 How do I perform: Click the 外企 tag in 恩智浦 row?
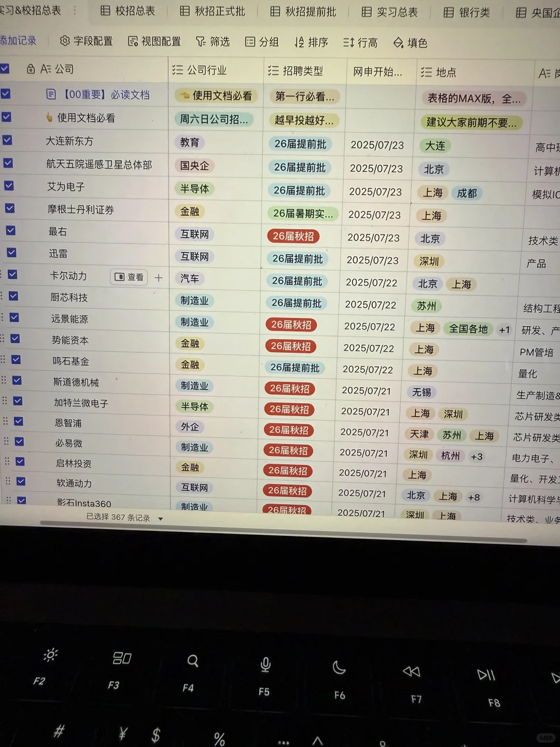(190, 427)
